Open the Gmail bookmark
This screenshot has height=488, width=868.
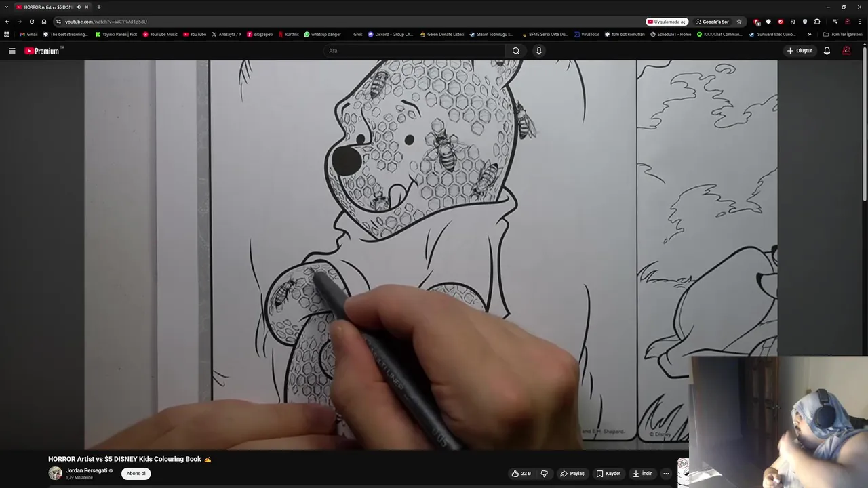click(28, 34)
